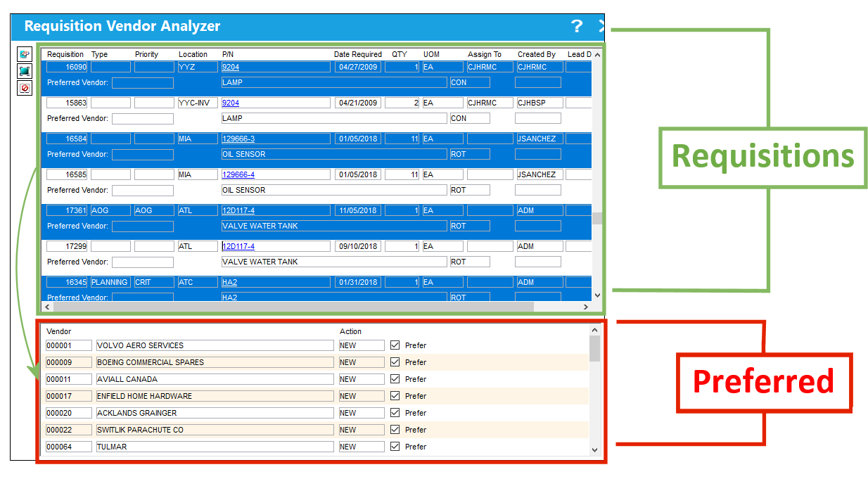The width and height of the screenshot is (868, 479).
Task: Click date cell 01/31/2018
Action: 358,283
